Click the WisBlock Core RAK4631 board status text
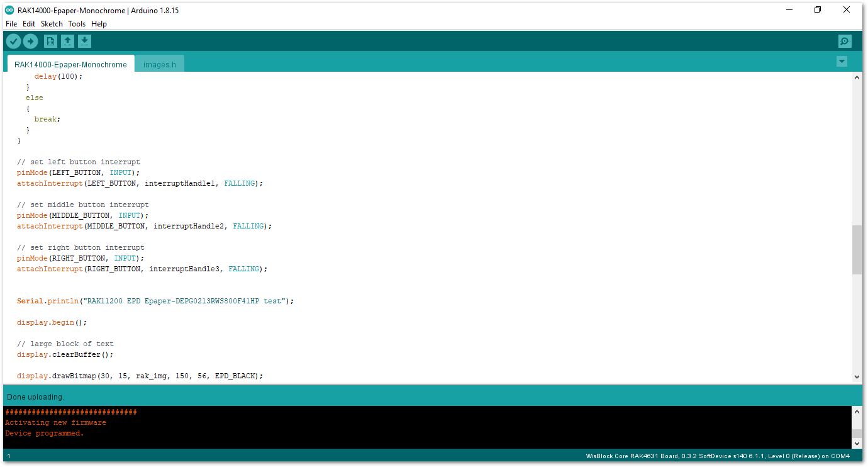 tap(718, 456)
